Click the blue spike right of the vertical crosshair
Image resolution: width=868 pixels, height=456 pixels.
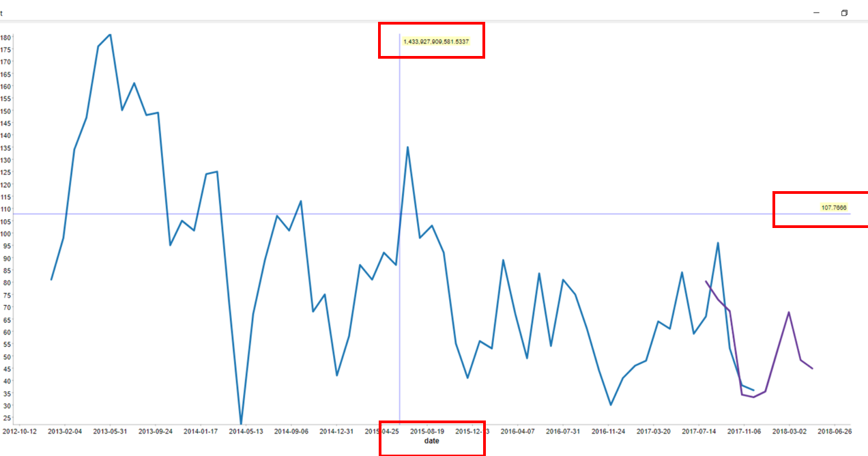[x=407, y=147]
